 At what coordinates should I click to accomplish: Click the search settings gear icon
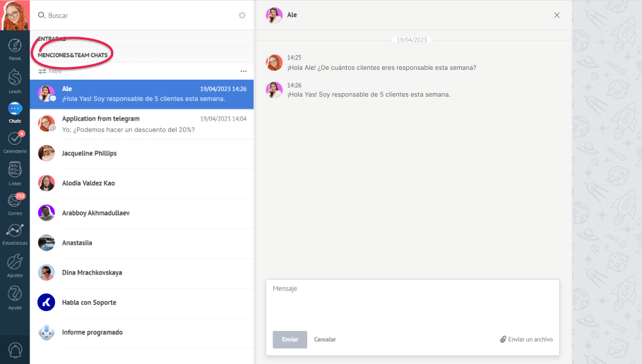242,15
